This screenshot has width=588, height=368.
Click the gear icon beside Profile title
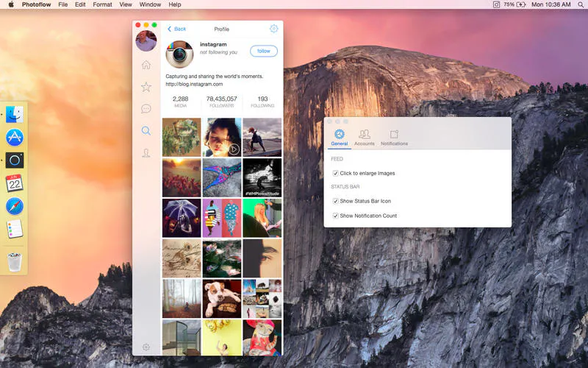coord(273,29)
